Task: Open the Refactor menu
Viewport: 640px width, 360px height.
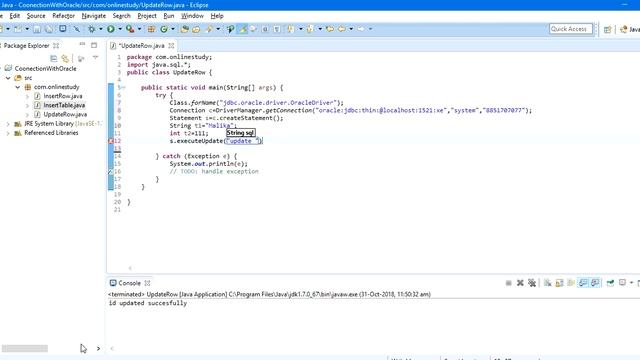Action: click(x=63, y=16)
